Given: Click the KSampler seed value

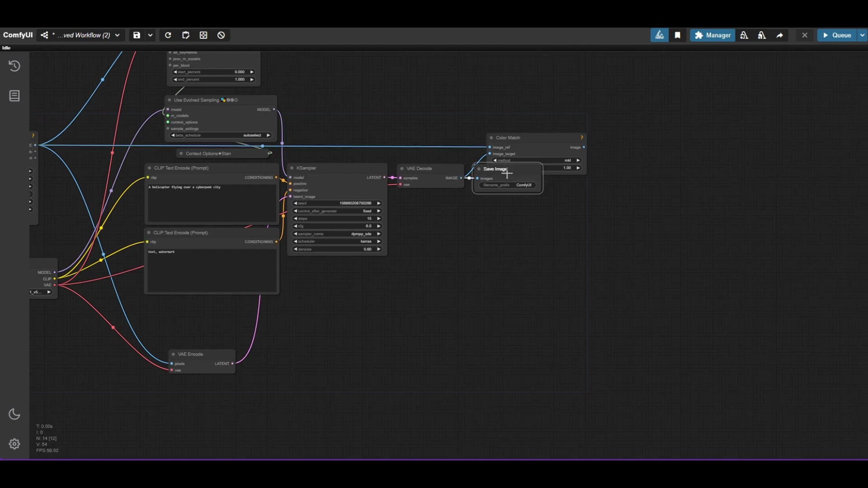Looking at the screenshot, I should coord(338,203).
